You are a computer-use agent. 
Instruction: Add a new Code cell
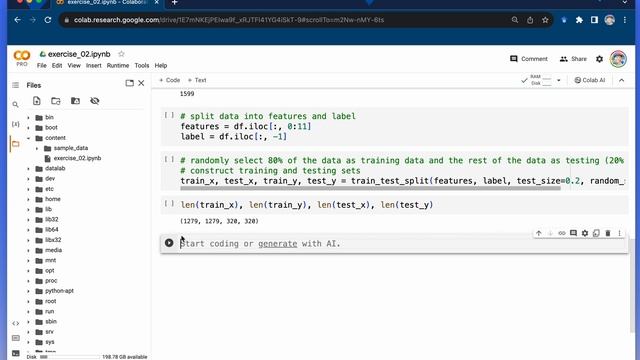(169, 80)
